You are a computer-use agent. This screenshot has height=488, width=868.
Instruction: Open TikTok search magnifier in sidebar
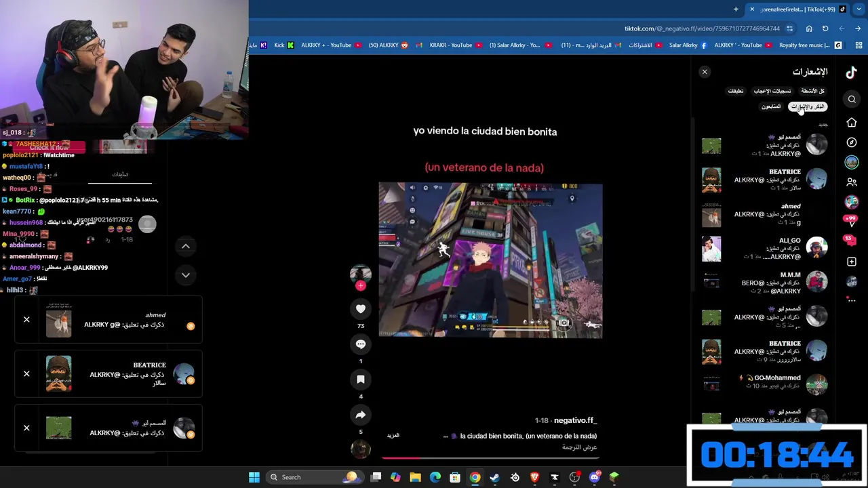tap(852, 100)
